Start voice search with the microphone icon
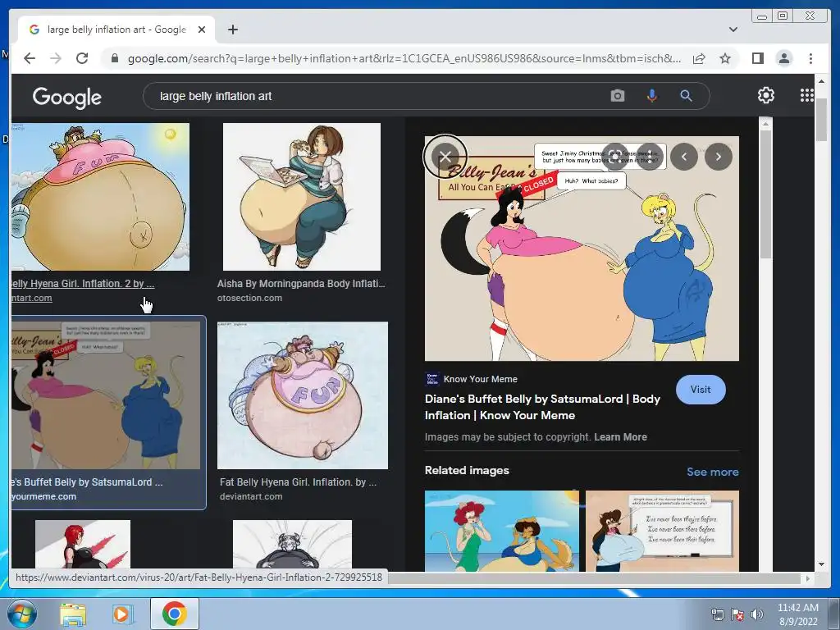 point(651,96)
